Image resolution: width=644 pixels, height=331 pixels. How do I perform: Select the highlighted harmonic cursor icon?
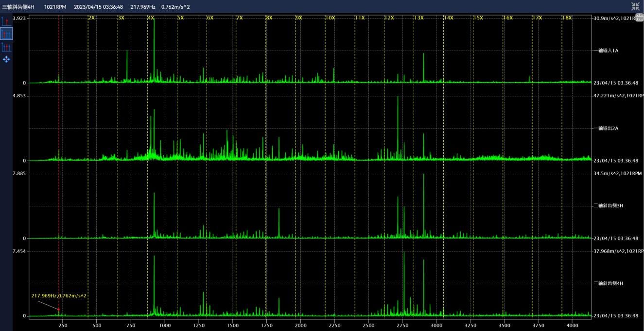[6, 34]
